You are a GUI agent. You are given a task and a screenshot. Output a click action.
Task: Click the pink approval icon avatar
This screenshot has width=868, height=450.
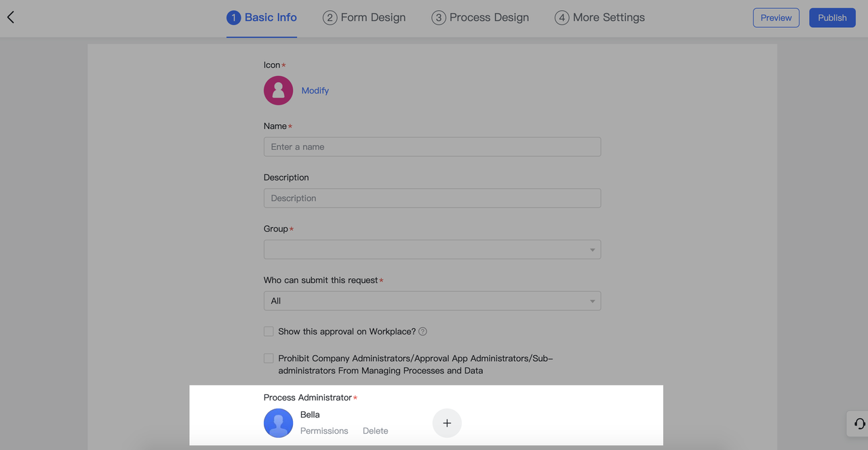pos(278,90)
